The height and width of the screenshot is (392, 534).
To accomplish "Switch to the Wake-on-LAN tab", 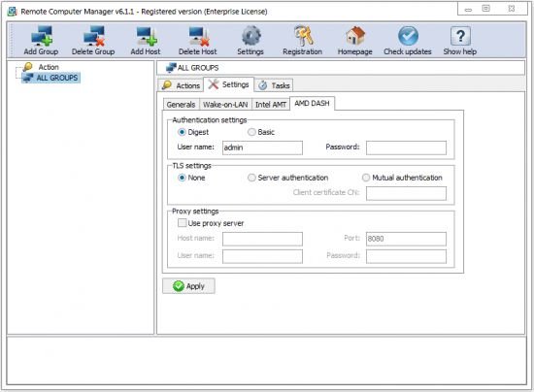I will pos(225,105).
